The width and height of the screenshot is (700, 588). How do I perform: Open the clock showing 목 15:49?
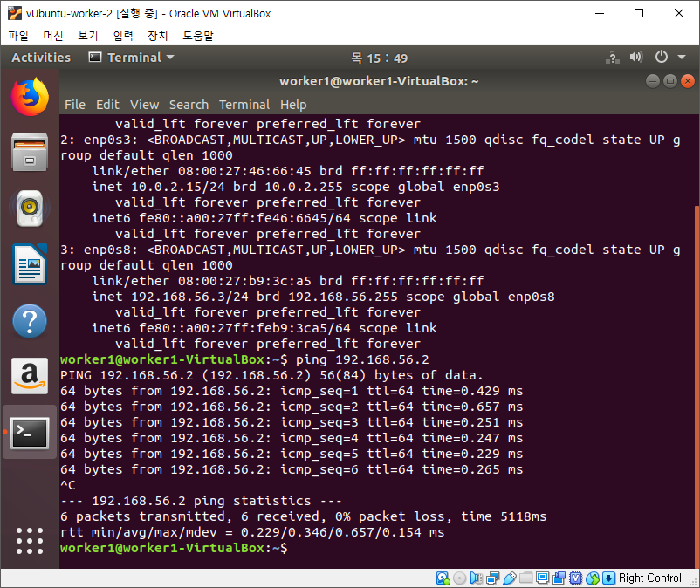[380, 58]
